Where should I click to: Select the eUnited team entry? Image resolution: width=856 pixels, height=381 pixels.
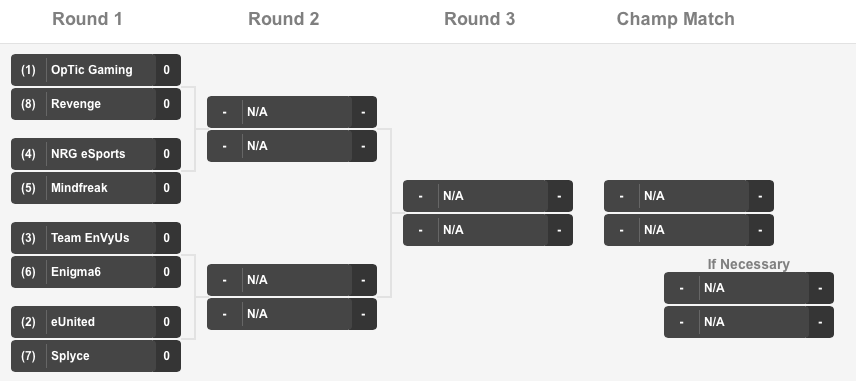pyautogui.click(x=96, y=322)
